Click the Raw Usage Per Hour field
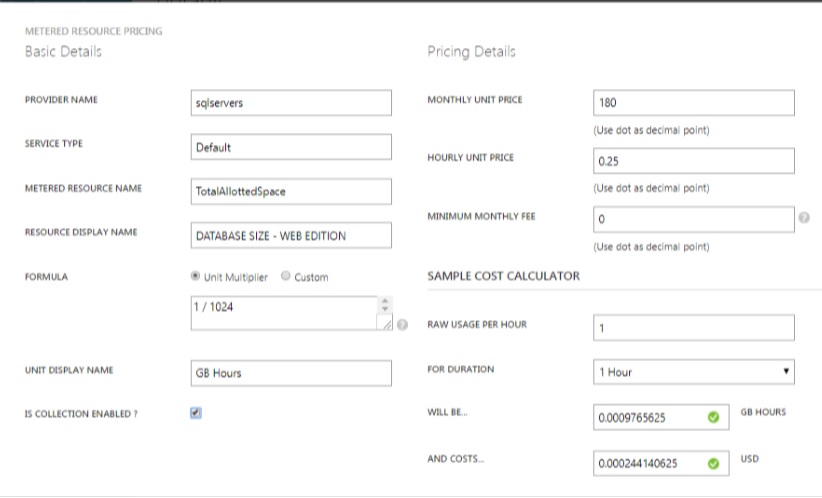The height and width of the screenshot is (498, 822). 694,328
